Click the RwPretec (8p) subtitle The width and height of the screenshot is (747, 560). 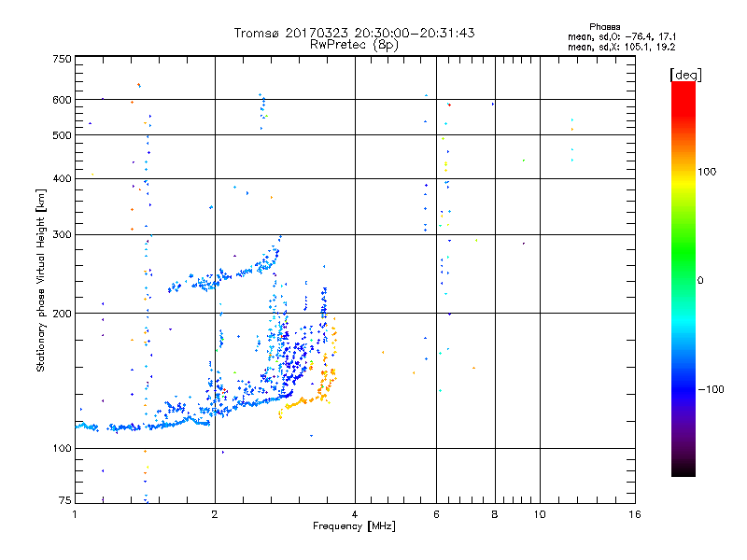(x=354, y=45)
